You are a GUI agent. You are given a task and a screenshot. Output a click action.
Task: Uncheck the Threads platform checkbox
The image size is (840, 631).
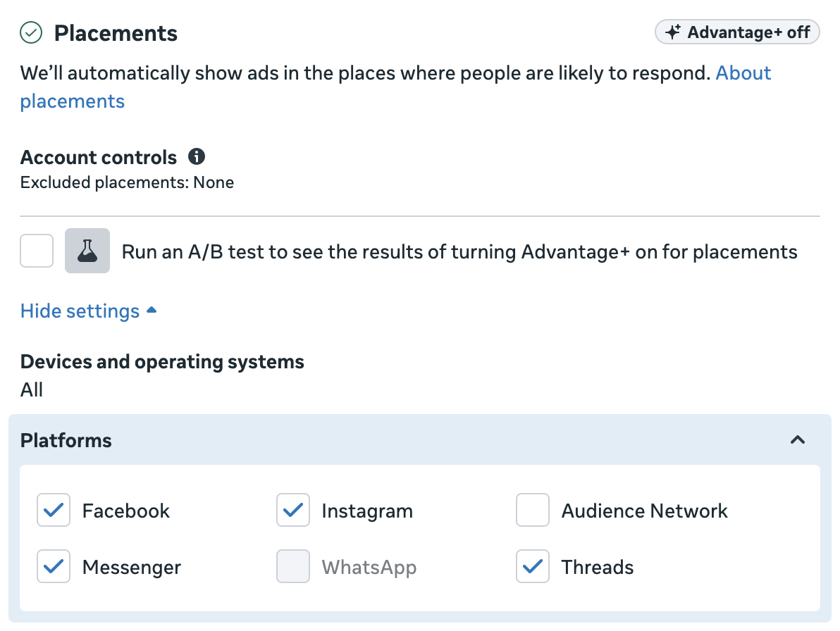[533, 567]
